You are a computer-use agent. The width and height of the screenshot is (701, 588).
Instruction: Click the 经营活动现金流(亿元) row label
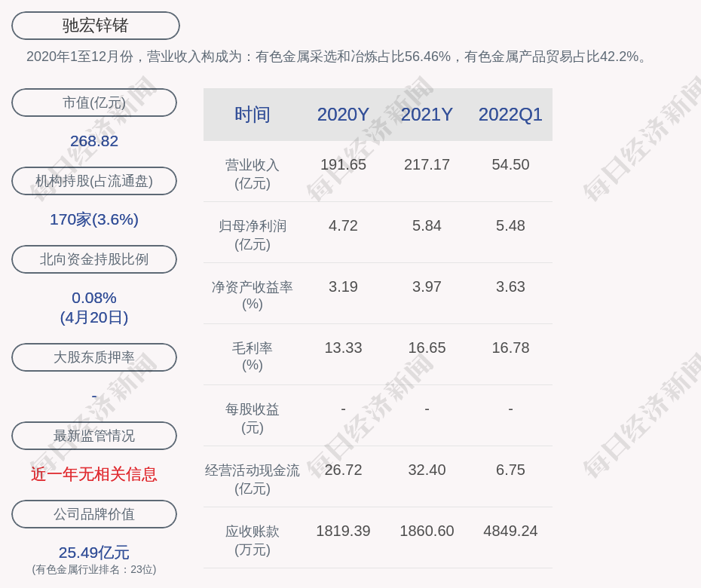click(253, 479)
